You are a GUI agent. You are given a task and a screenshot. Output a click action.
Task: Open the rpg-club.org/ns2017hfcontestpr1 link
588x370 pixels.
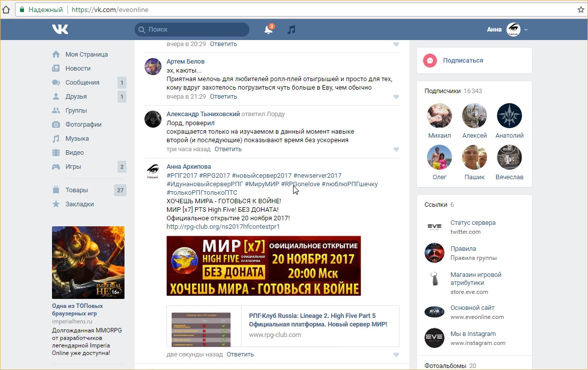click(223, 227)
